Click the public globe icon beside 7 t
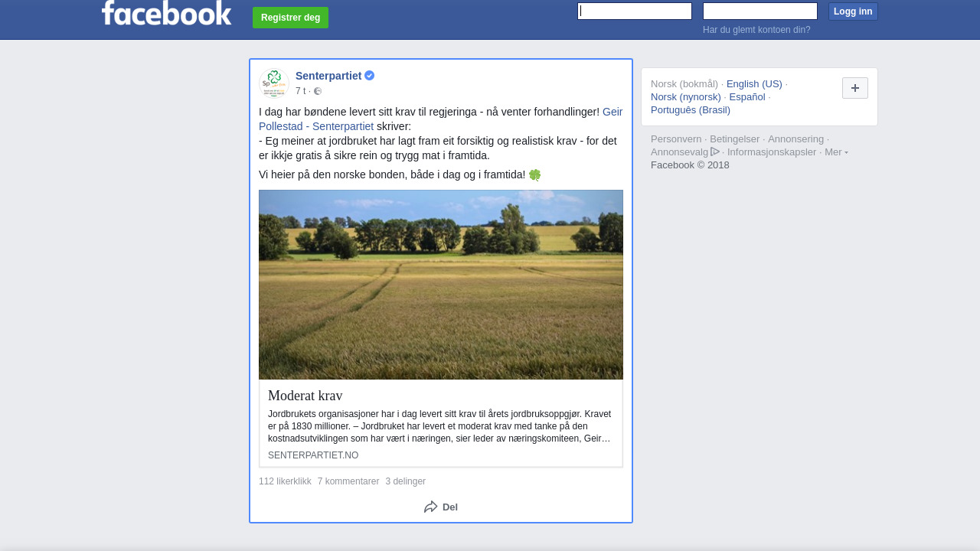The image size is (980, 551). (318, 91)
